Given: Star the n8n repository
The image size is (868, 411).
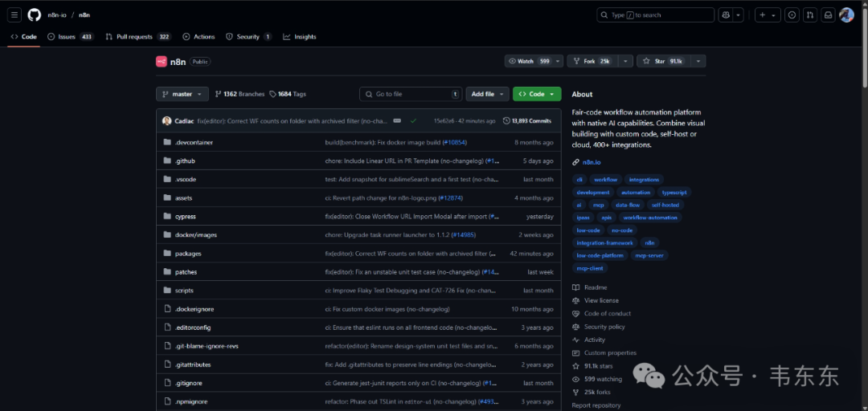Looking at the screenshot, I should [x=664, y=61].
